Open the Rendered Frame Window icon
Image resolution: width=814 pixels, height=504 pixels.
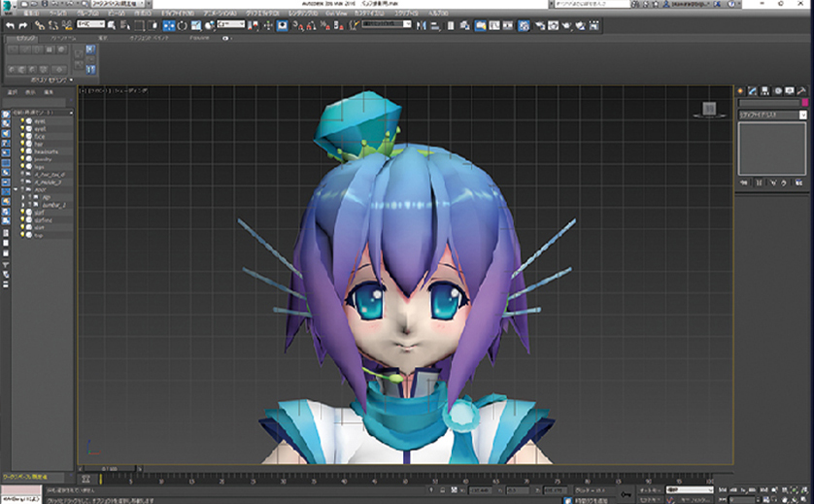point(554,25)
